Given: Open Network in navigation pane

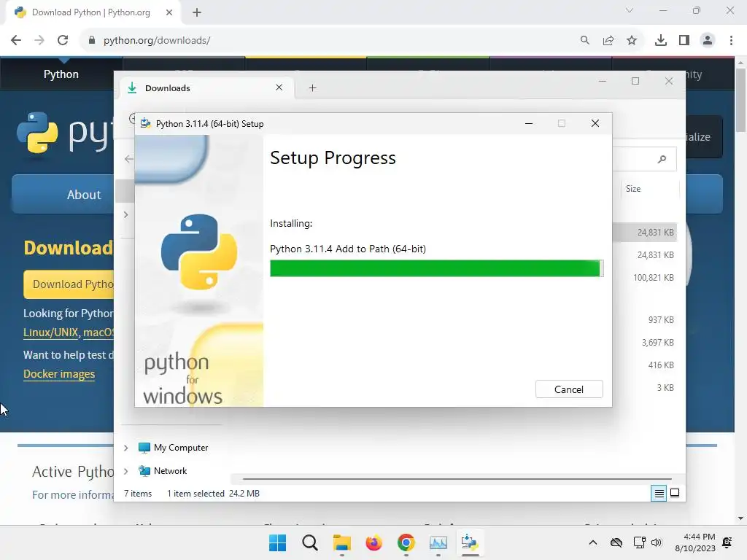Looking at the screenshot, I should coord(163,471).
